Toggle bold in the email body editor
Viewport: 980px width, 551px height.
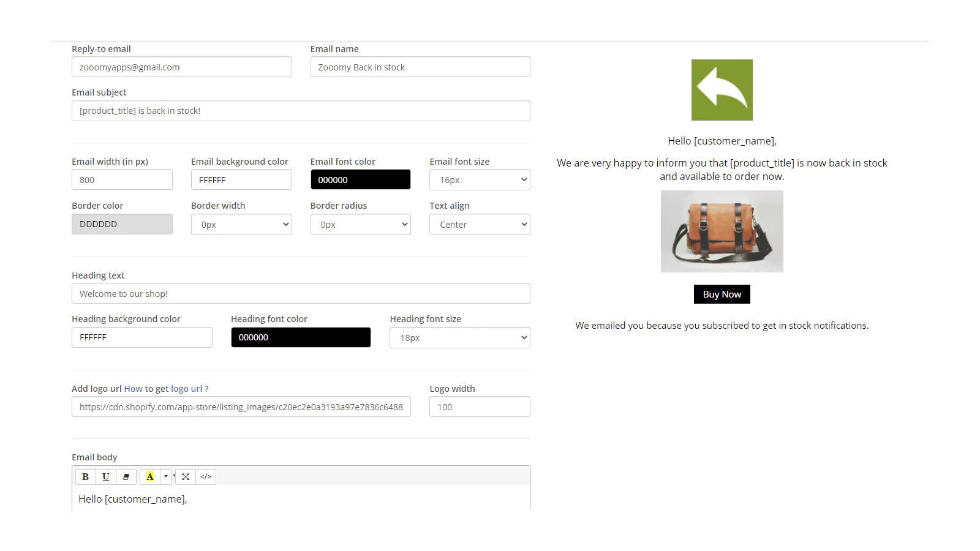(x=86, y=477)
